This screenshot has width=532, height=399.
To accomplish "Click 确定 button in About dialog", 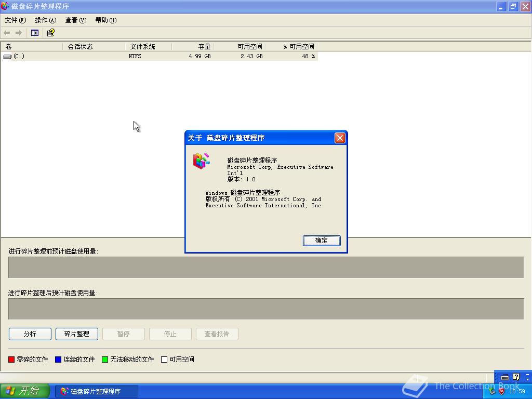I will pyautogui.click(x=322, y=241).
